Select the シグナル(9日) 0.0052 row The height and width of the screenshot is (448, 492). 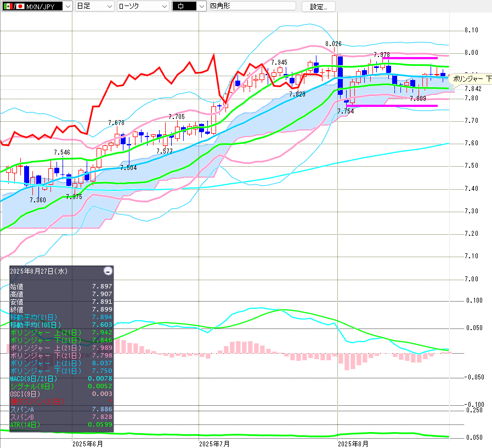[61, 386]
